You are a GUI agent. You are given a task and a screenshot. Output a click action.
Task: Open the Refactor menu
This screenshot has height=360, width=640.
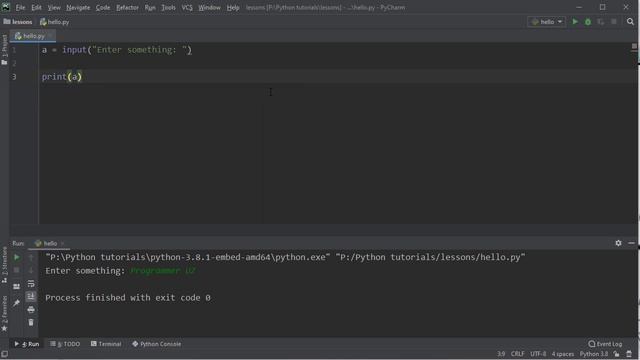127,7
